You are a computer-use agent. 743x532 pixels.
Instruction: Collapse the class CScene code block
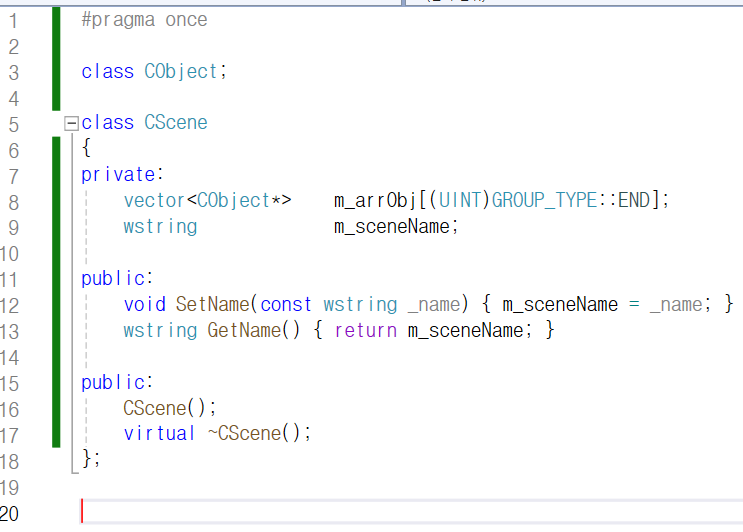[x=71, y=124]
